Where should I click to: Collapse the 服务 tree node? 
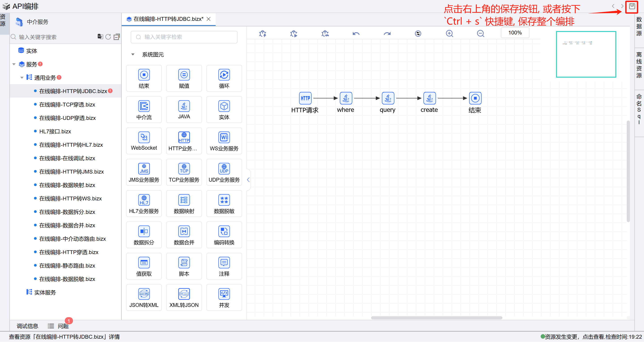tap(14, 64)
